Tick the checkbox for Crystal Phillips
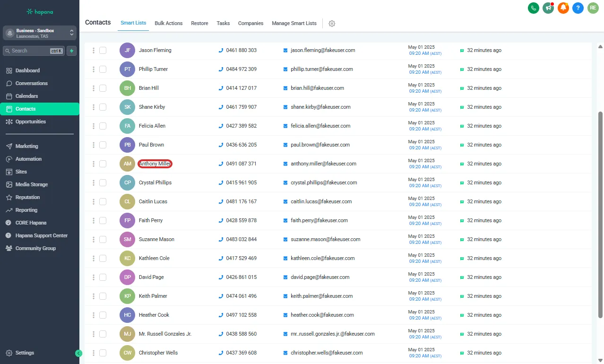This screenshot has width=604, height=364. [103, 182]
